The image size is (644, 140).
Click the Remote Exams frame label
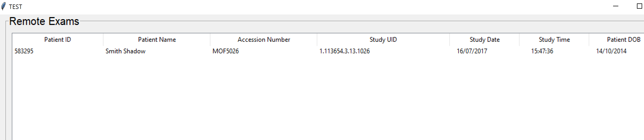tap(44, 21)
